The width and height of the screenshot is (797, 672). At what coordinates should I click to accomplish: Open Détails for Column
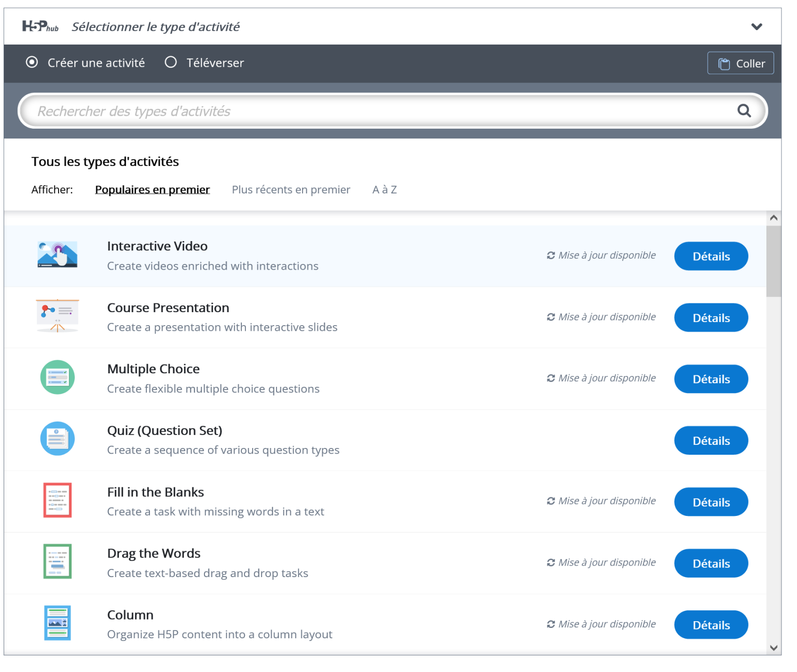pyautogui.click(x=711, y=625)
